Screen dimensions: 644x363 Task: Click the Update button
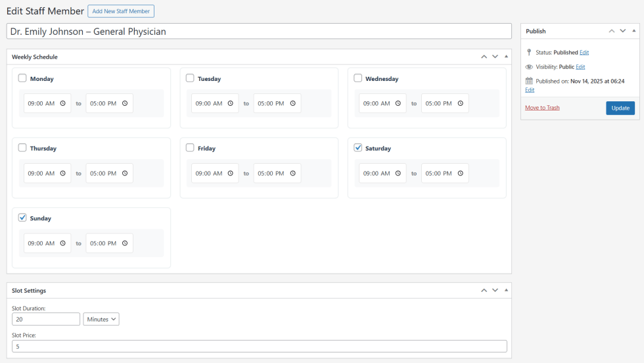coord(620,108)
